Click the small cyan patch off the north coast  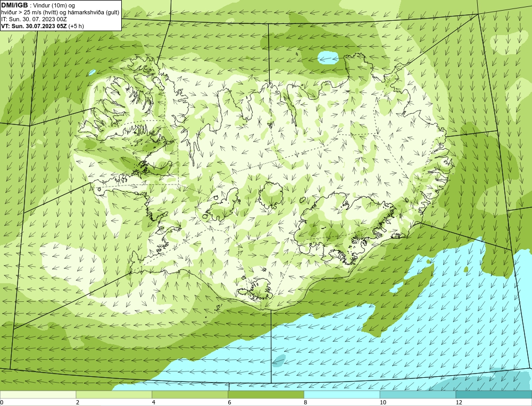[x=328, y=57]
